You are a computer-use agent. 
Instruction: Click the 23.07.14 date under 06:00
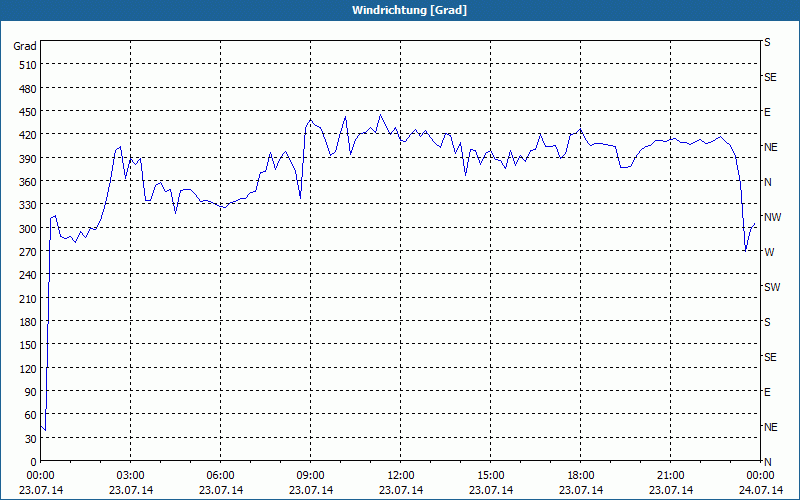point(220,490)
